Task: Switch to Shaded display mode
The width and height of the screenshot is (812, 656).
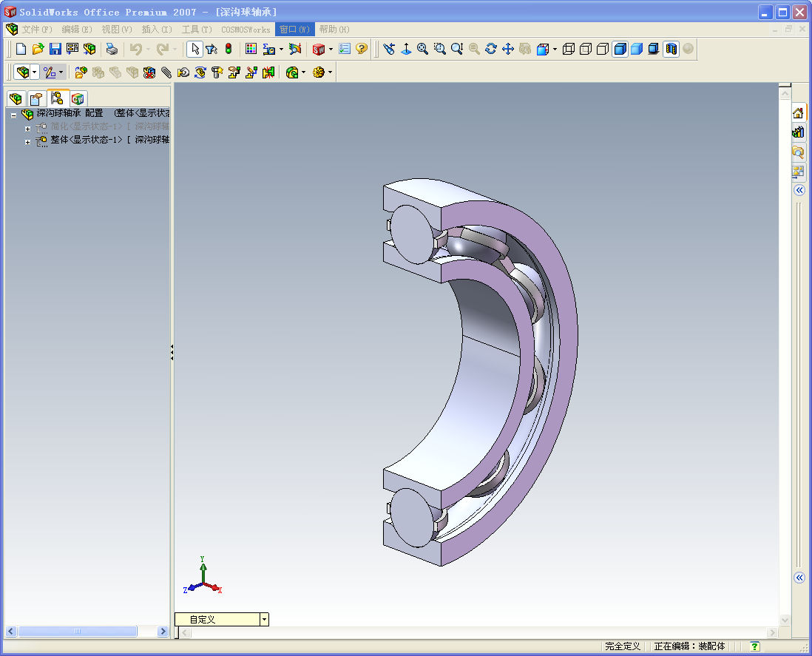Action: [x=637, y=50]
